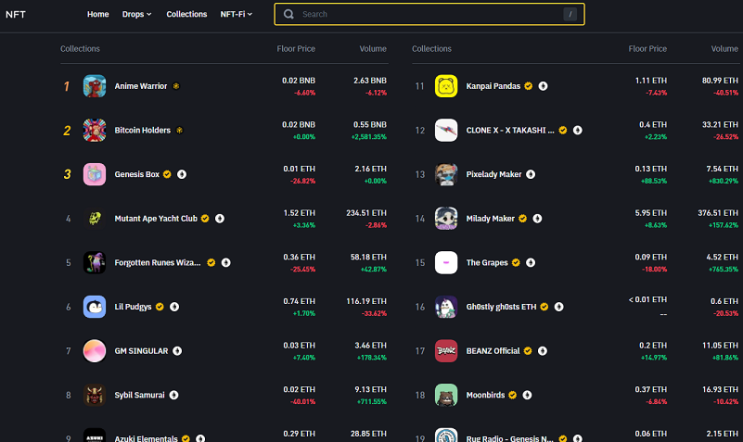Click the left Volume column header
This screenshot has height=442, width=743.
[x=373, y=49]
